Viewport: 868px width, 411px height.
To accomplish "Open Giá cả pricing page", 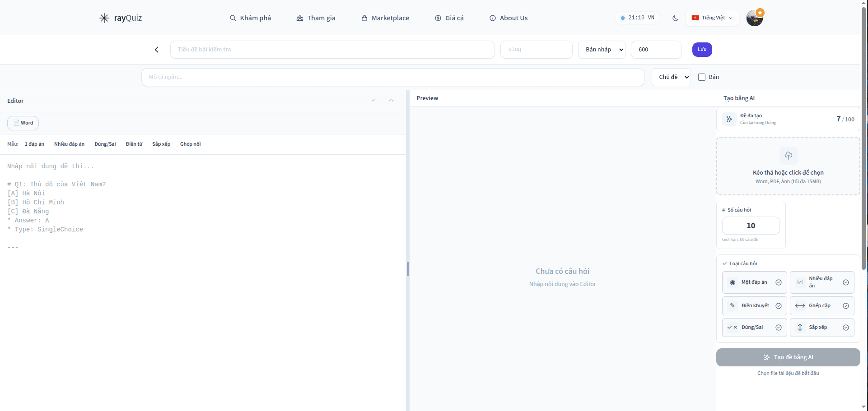I will point(449,18).
